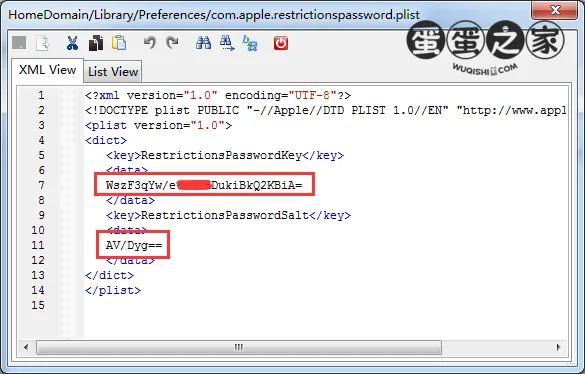Paste using the clipboard icon
This screenshot has width=585, height=374.
tap(119, 43)
